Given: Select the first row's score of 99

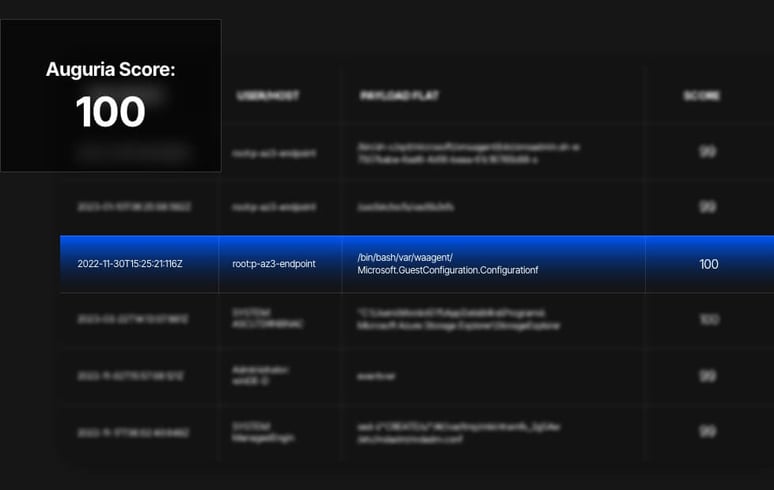Looking at the screenshot, I should (708, 152).
